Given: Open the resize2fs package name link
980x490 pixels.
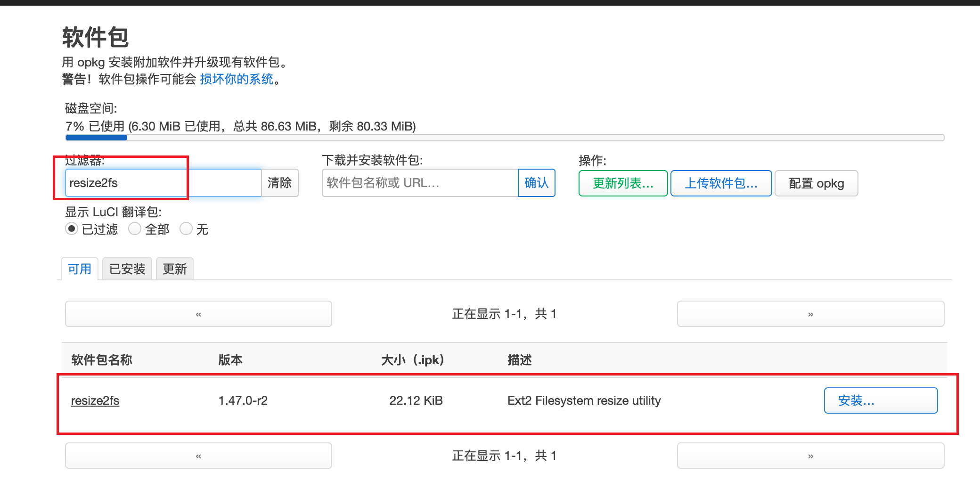Looking at the screenshot, I should coord(95,400).
